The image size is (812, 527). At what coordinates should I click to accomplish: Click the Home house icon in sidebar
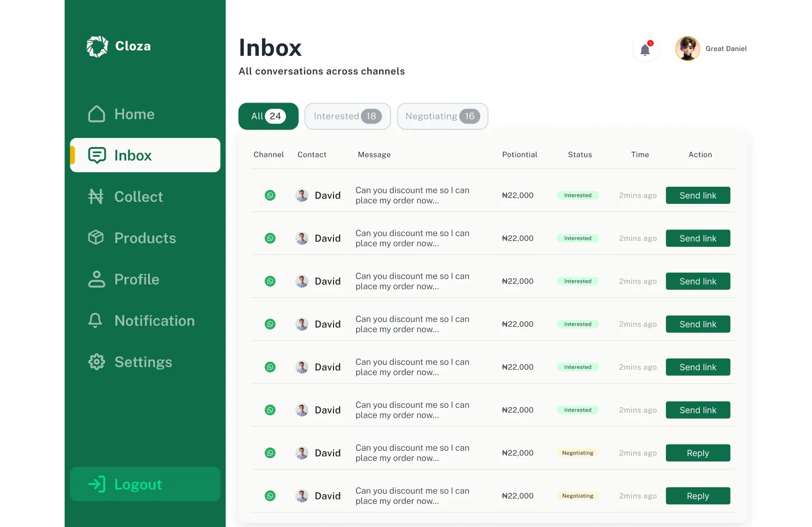[97, 114]
